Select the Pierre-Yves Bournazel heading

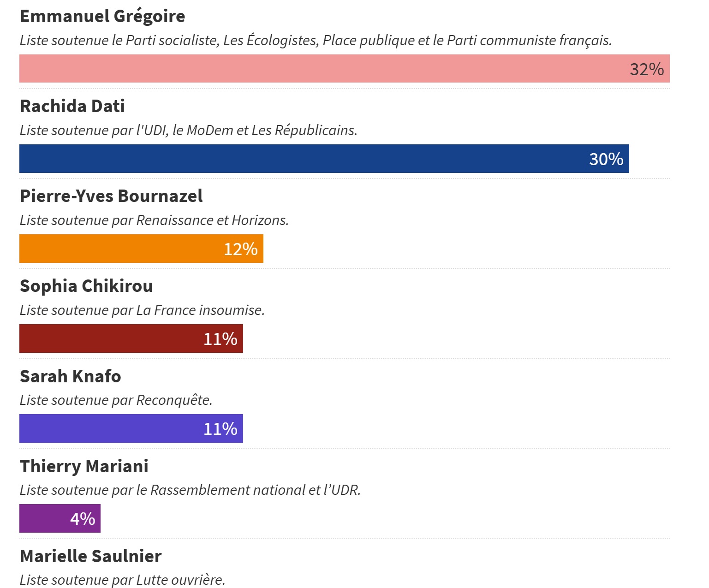[x=111, y=196]
